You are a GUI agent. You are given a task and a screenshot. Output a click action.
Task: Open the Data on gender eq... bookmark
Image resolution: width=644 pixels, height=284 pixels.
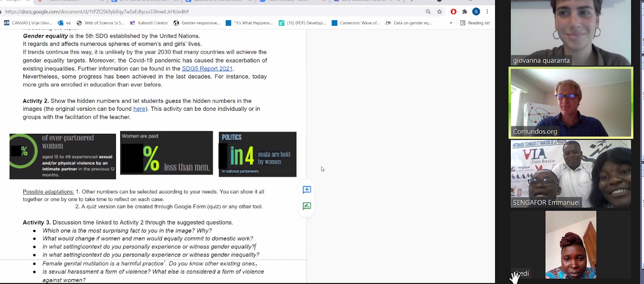tap(409, 23)
